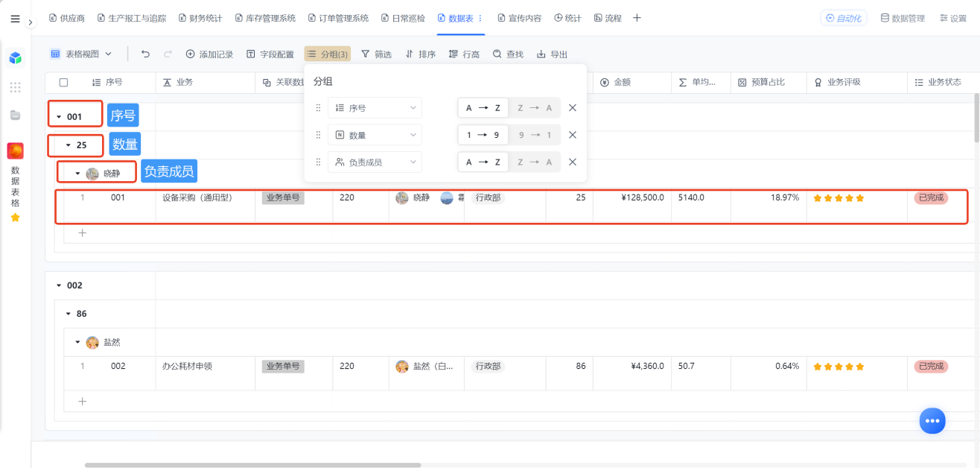Open 数据管理
980x468 pixels.
click(903, 18)
